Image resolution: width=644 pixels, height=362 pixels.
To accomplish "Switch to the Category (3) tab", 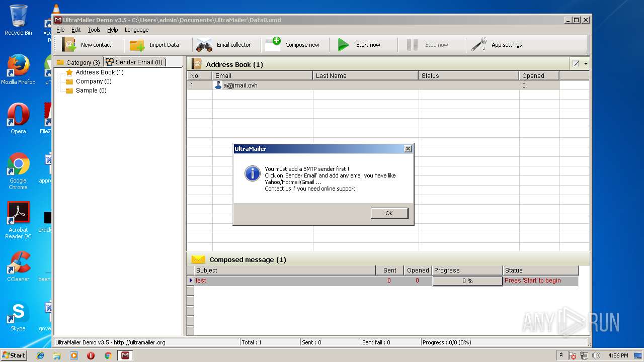I will click(x=78, y=62).
